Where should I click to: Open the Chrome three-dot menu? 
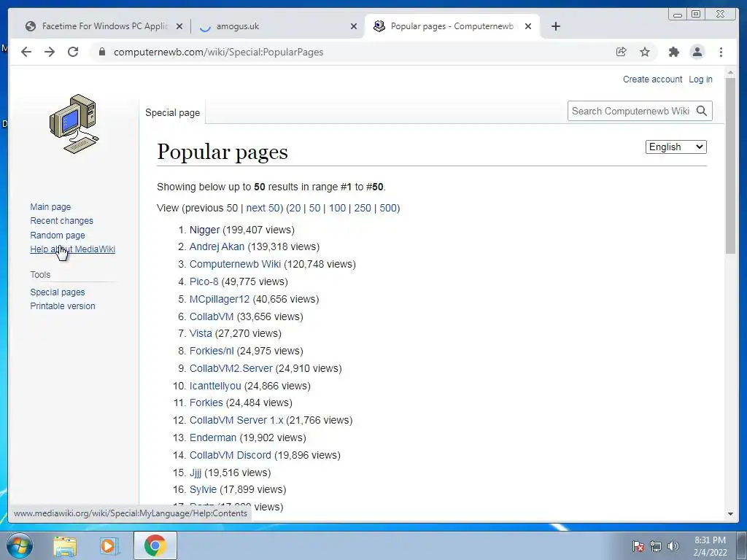[x=721, y=52]
